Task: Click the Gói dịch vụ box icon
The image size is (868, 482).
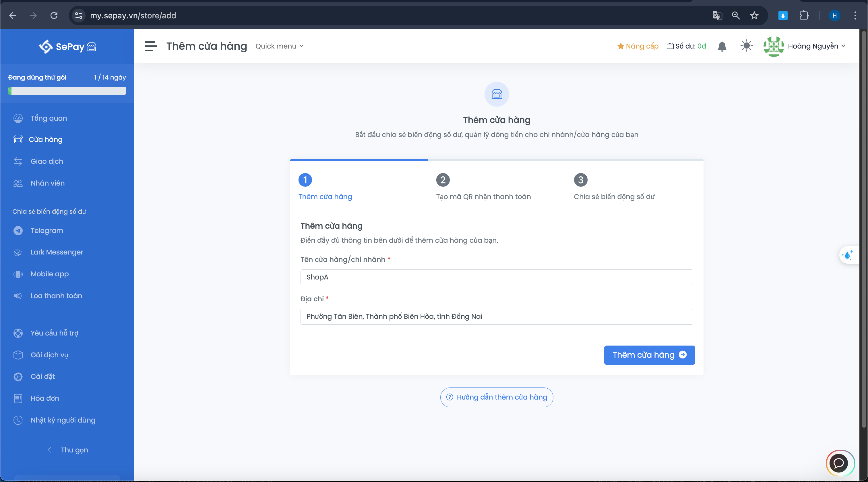Action: [x=18, y=355]
